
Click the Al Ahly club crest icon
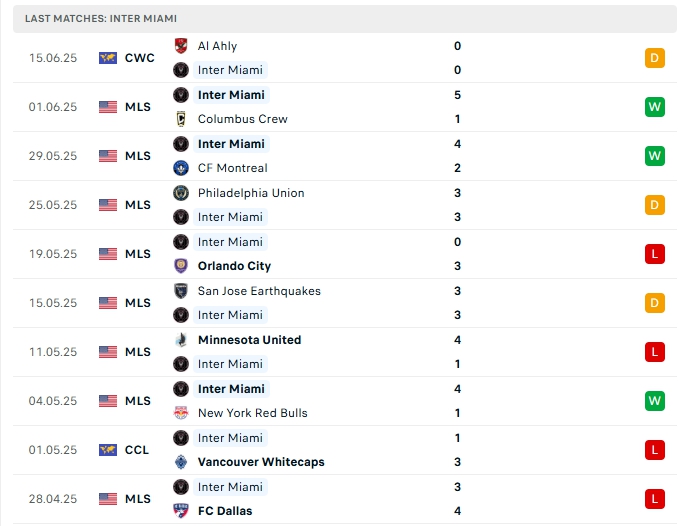coord(181,46)
